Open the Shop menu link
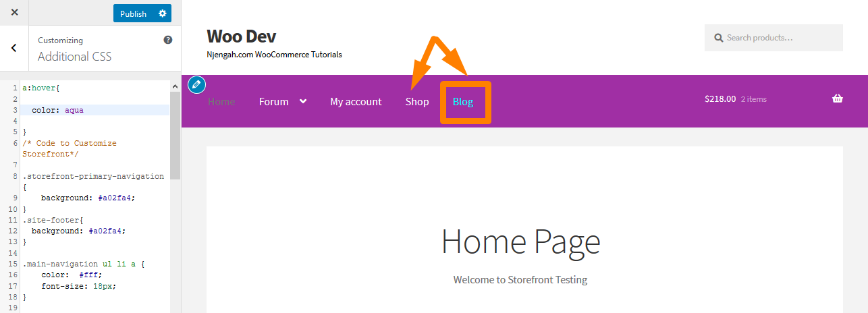 [417, 102]
